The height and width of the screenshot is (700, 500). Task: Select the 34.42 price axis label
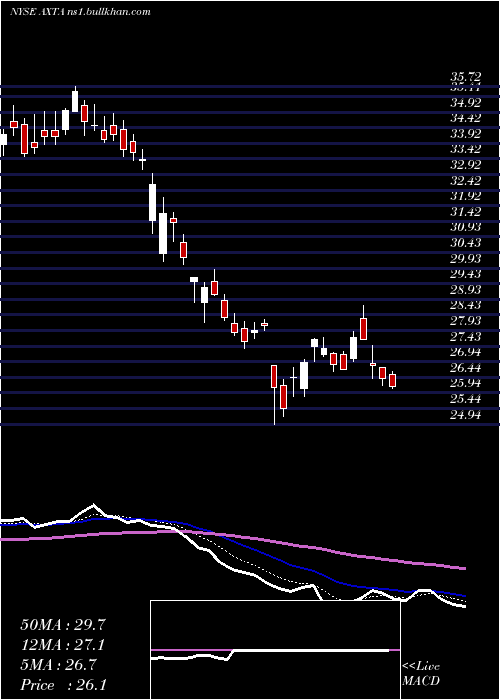tap(465, 118)
